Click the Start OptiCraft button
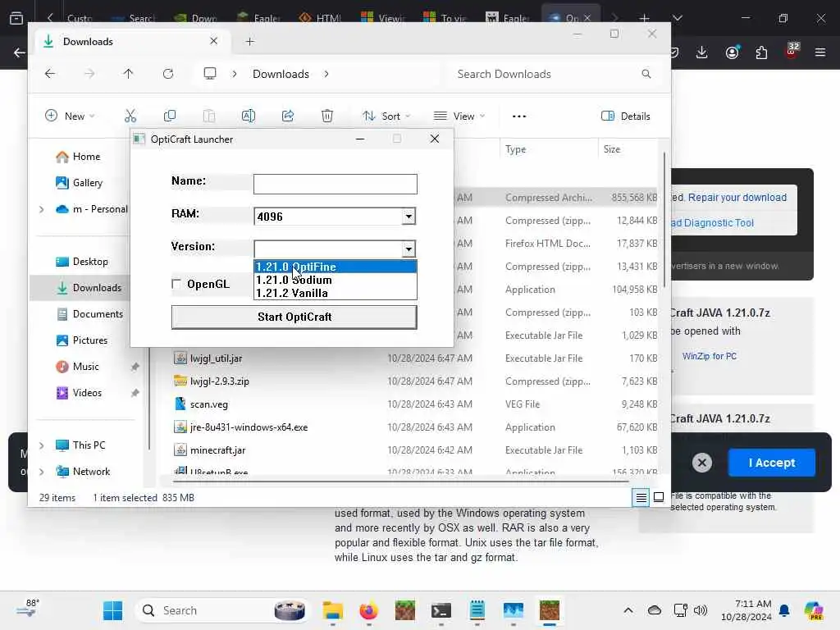 click(294, 317)
